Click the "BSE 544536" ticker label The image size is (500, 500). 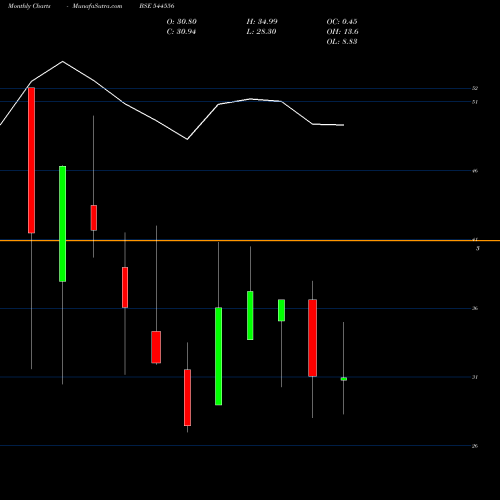click(x=157, y=6)
